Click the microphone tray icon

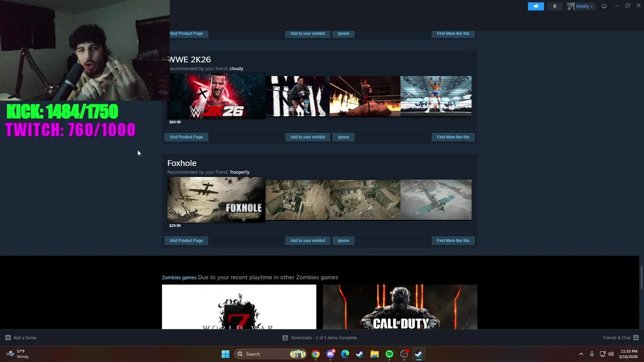coord(592,354)
